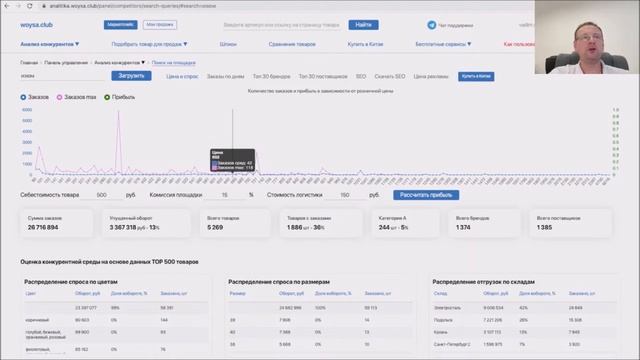Switch to Топ 30 поставщиков tab
640x360 pixels.
point(323,76)
